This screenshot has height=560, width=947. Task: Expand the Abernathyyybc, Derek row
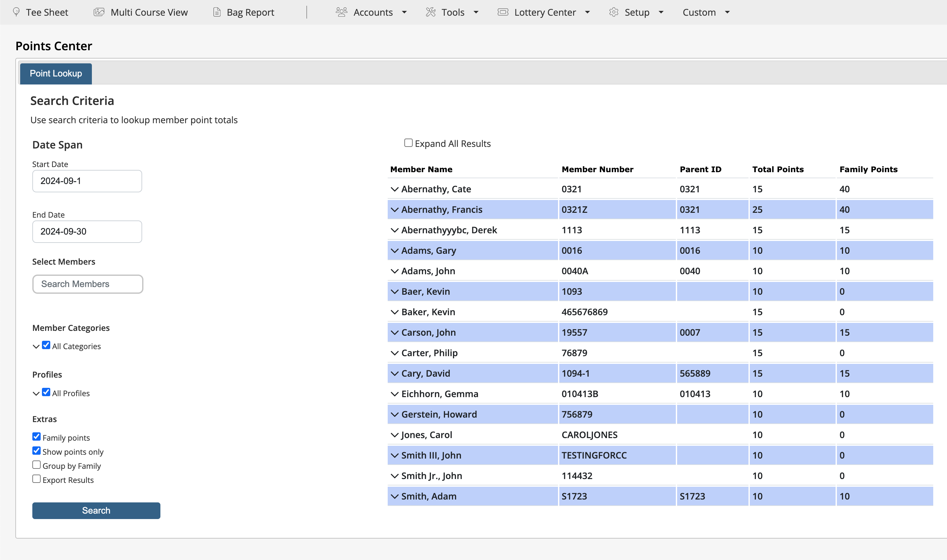[x=394, y=230]
